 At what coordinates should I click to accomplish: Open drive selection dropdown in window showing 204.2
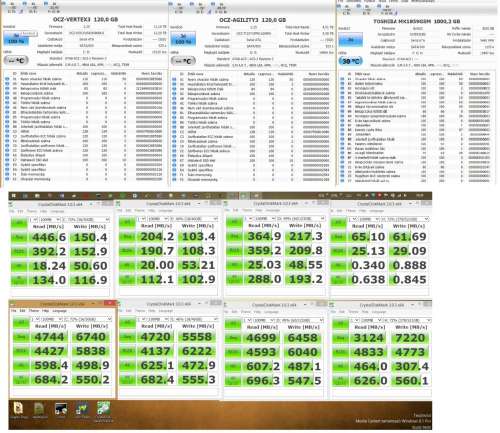(194, 219)
